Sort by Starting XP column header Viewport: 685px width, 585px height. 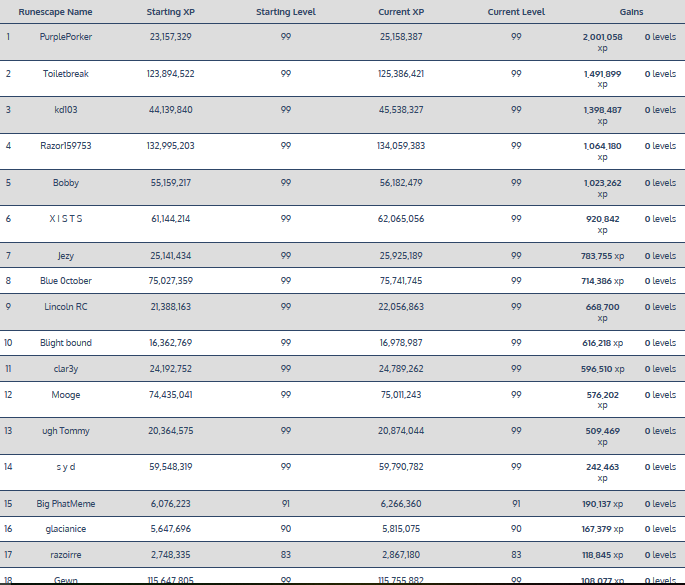point(171,12)
